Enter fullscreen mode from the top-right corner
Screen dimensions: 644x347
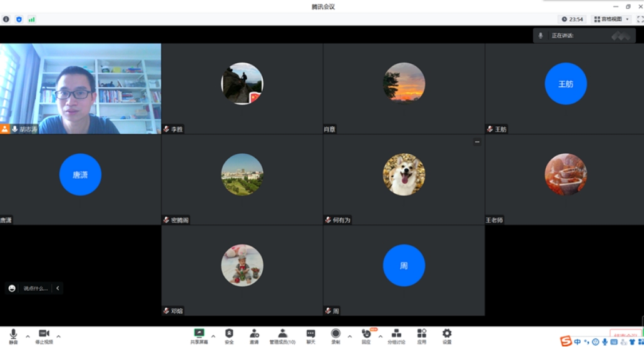click(640, 19)
